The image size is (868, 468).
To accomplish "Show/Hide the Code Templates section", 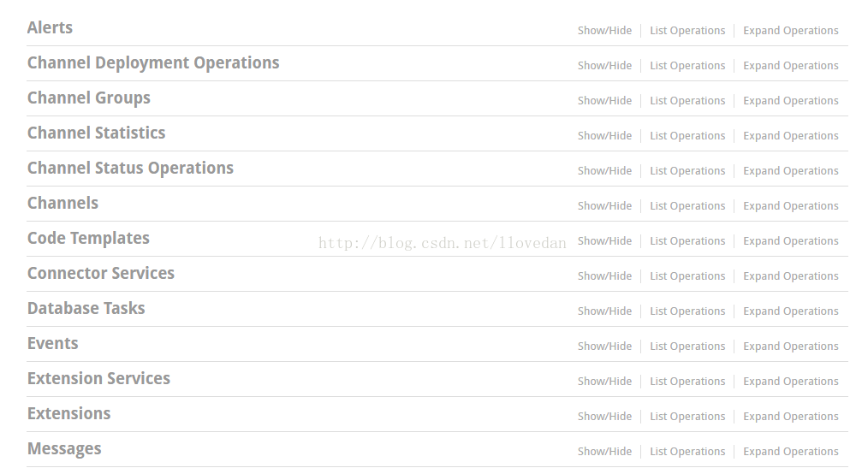I will (604, 241).
